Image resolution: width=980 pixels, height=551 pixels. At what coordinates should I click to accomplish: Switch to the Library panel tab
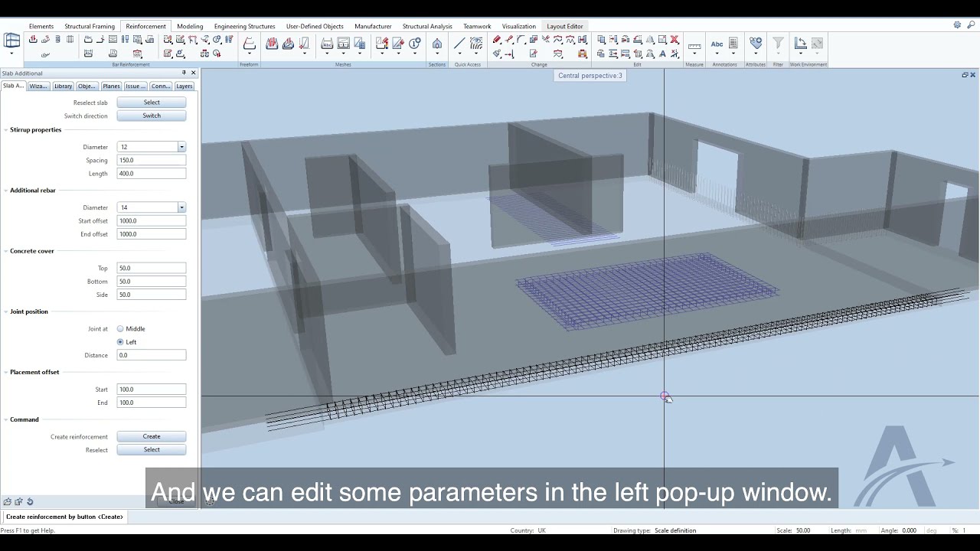coord(63,86)
